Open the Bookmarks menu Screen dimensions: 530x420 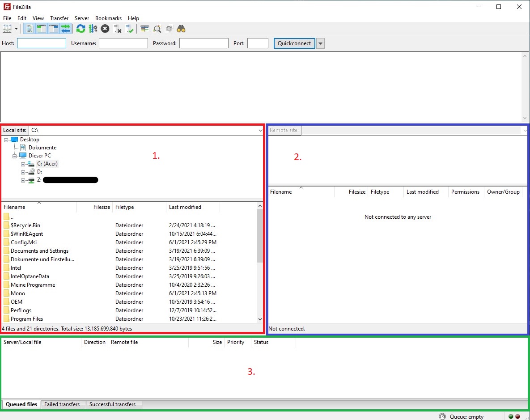108,18
